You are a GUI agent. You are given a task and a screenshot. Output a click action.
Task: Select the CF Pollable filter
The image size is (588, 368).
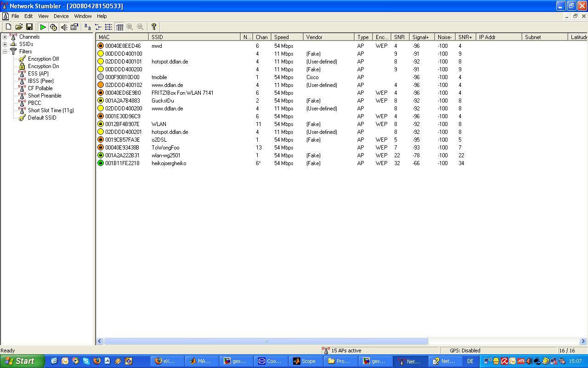[40, 88]
